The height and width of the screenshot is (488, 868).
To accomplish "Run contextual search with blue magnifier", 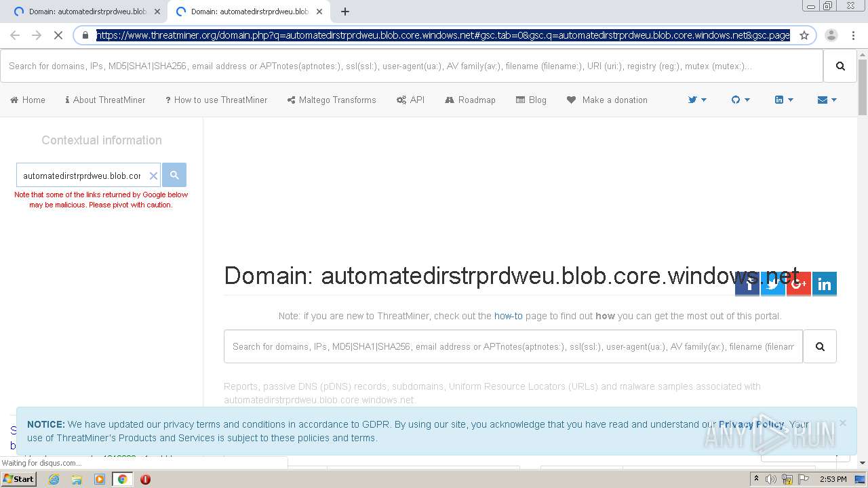I will coord(174,175).
